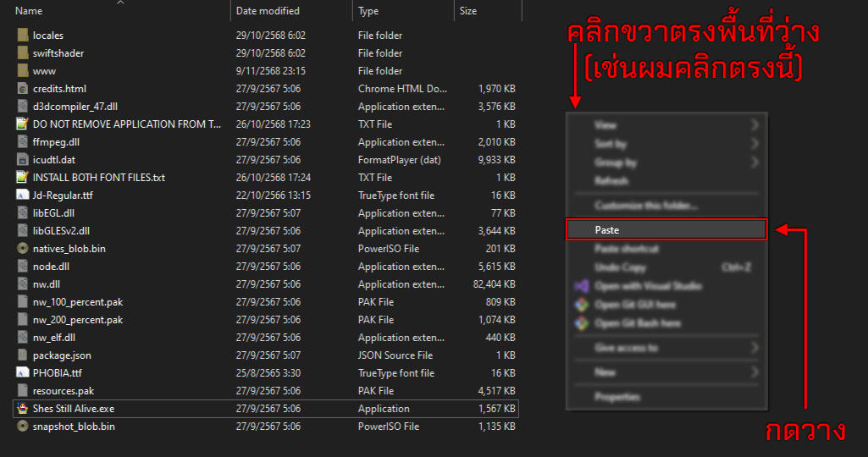Click Refresh in the context menu

click(611, 181)
